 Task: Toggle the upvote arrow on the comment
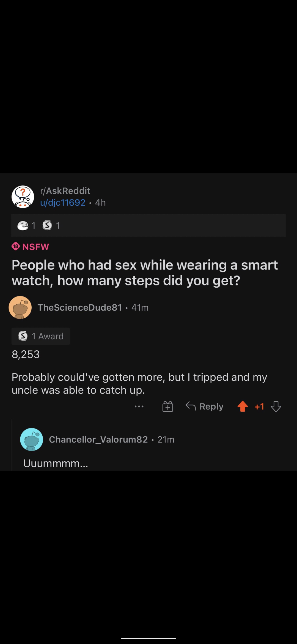243,406
